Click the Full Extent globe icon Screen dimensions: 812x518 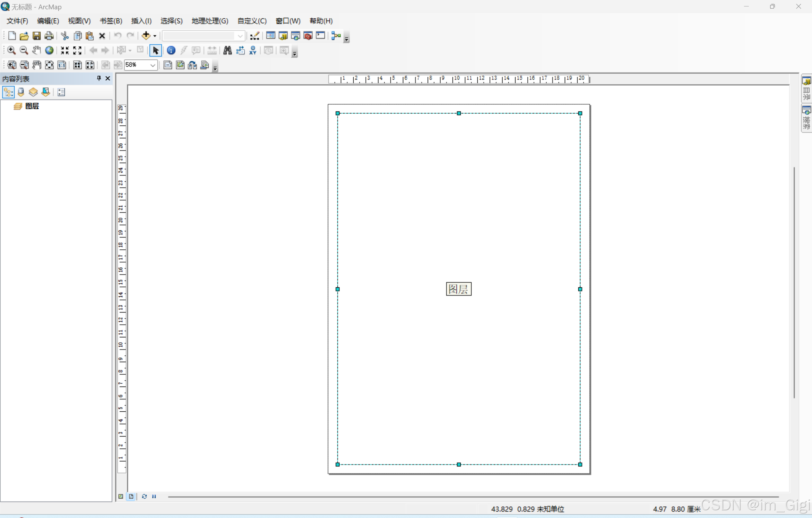pyautogui.click(x=49, y=50)
